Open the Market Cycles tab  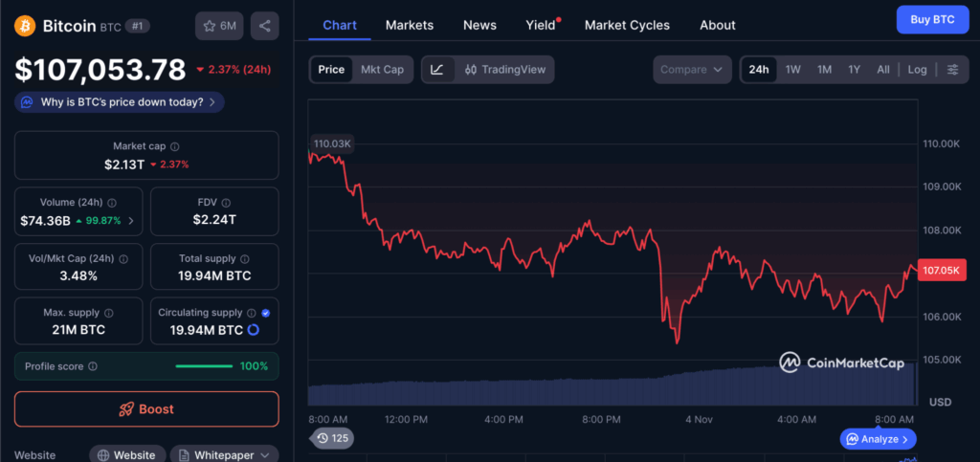point(627,25)
